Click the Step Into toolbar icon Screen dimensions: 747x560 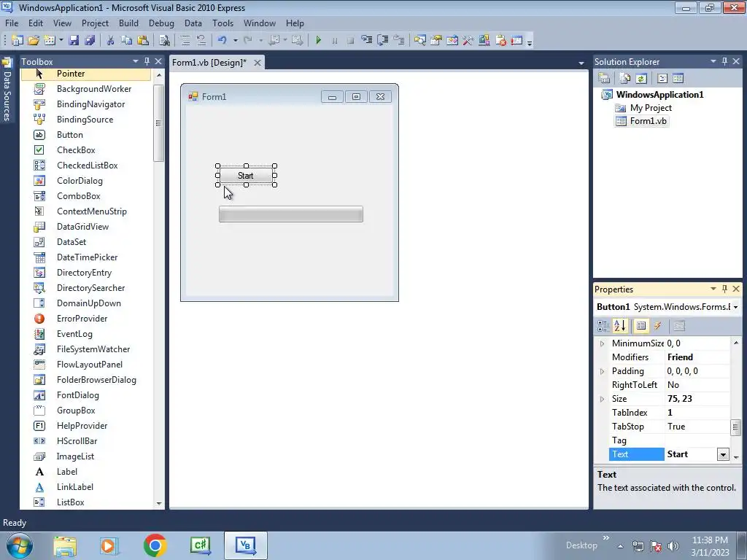tap(366, 41)
